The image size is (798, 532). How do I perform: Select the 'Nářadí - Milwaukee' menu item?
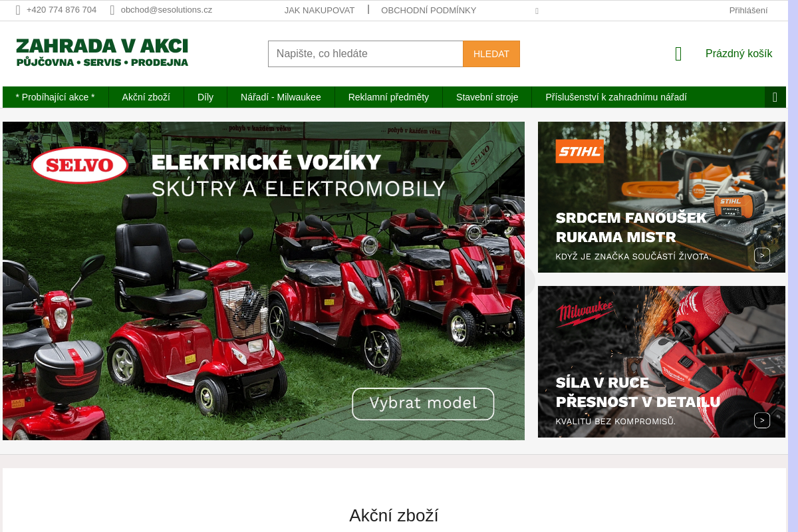point(281,97)
